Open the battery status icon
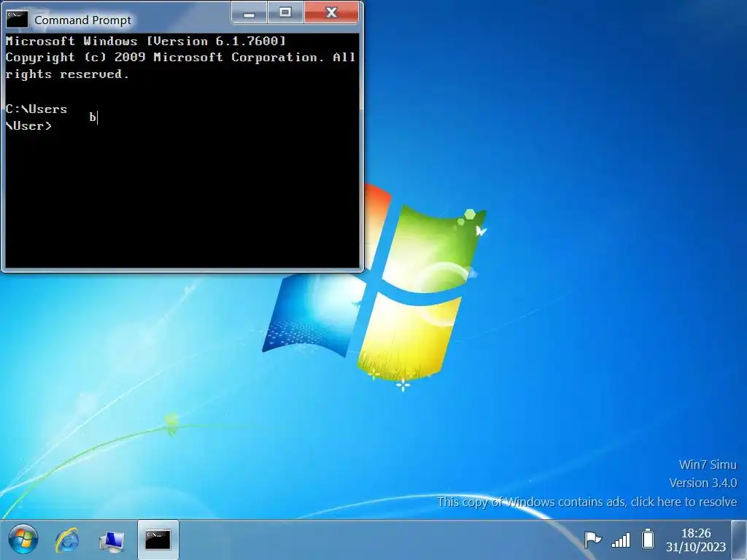747x560 pixels. (x=648, y=539)
